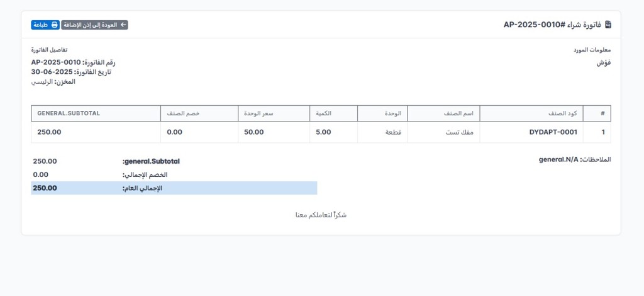Click the invoice document icon beside the title
Viewport: 644px width, 296px height.
click(x=608, y=25)
